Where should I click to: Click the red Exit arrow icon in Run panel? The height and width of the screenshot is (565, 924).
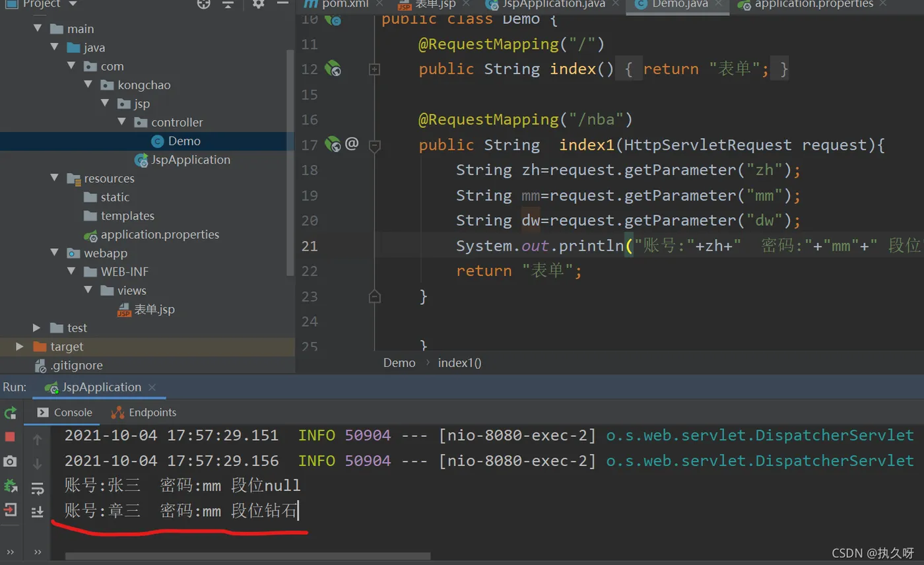(x=10, y=510)
